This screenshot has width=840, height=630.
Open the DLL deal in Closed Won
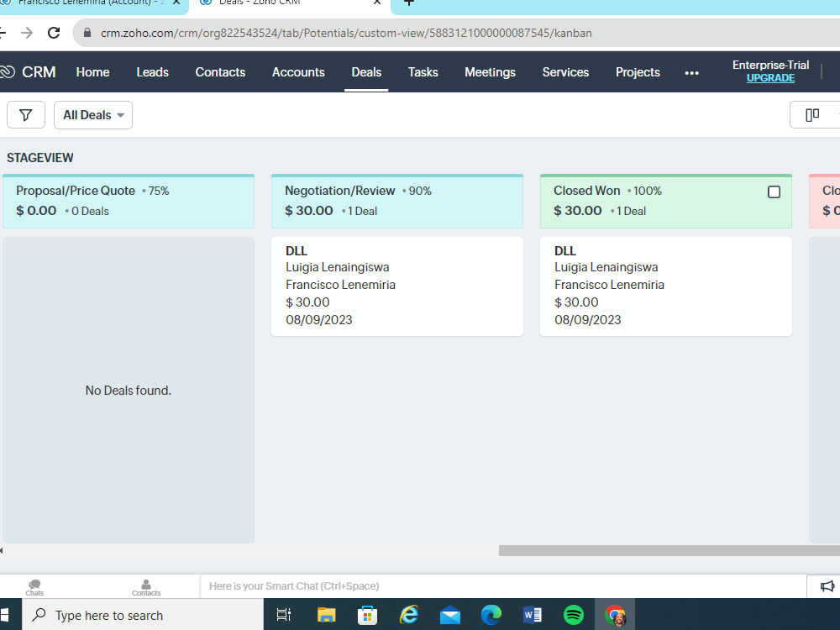565,250
